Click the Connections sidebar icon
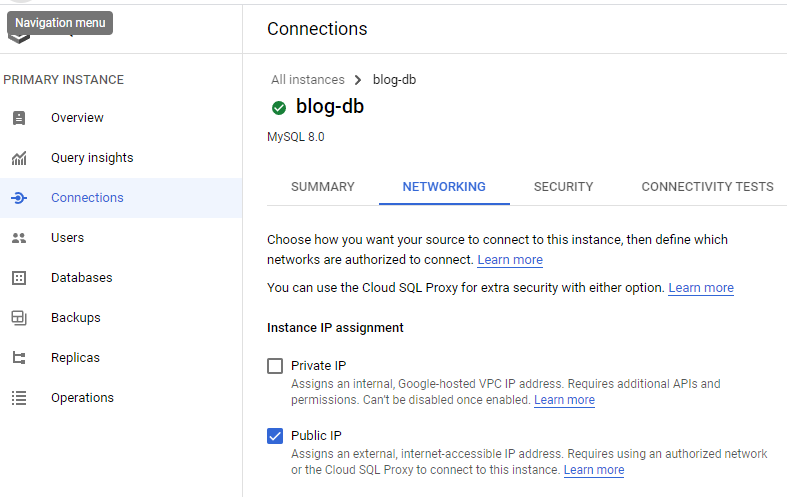The image size is (787, 497). pyautogui.click(x=19, y=198)
